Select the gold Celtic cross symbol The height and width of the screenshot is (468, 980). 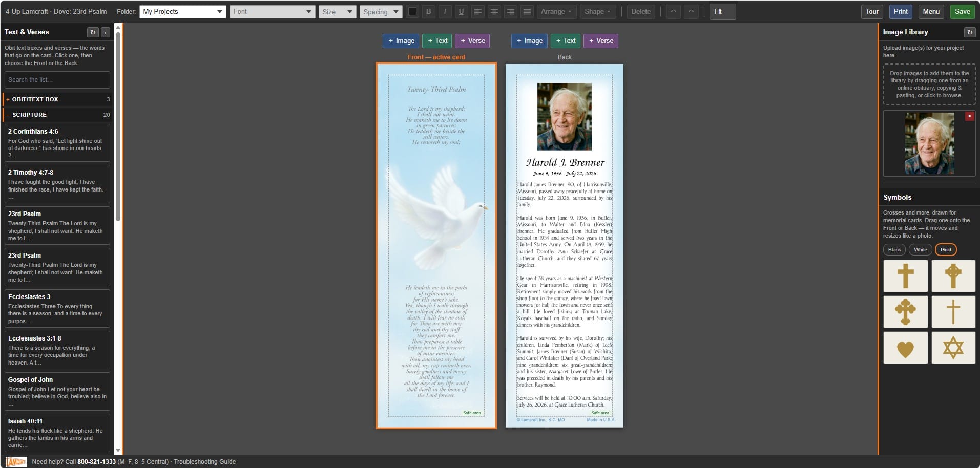(x=953, y=276)
